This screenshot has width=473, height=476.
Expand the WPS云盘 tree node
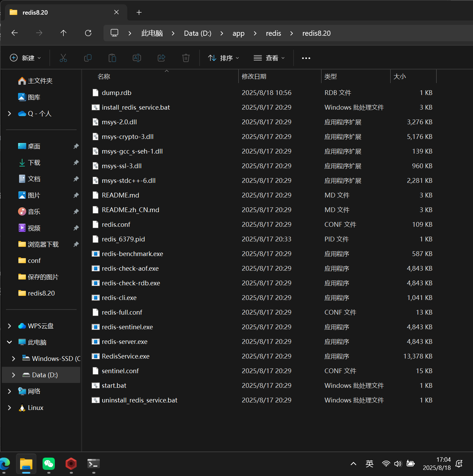click(10, 326)
